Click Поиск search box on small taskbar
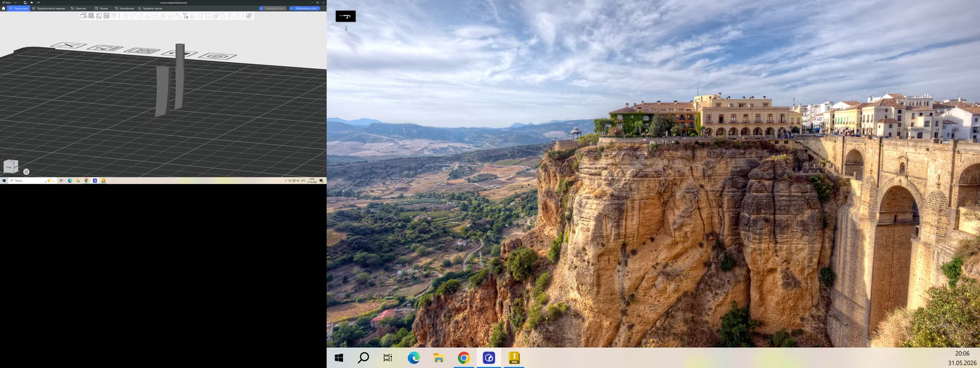Image resolution: width=980 pixels, height=368 pixels. coord(32,180)
